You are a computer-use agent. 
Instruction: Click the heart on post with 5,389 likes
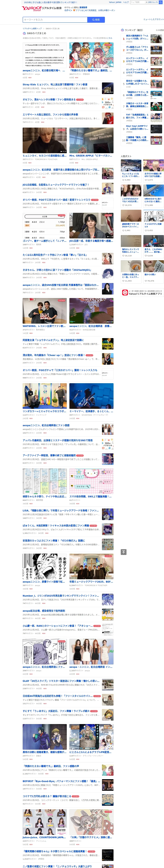point(146,205)
